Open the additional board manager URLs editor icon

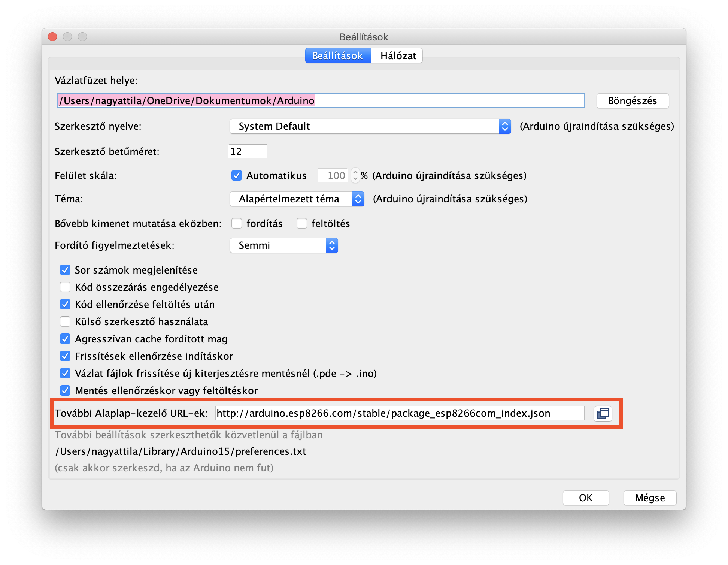click(x=603, y=414)
